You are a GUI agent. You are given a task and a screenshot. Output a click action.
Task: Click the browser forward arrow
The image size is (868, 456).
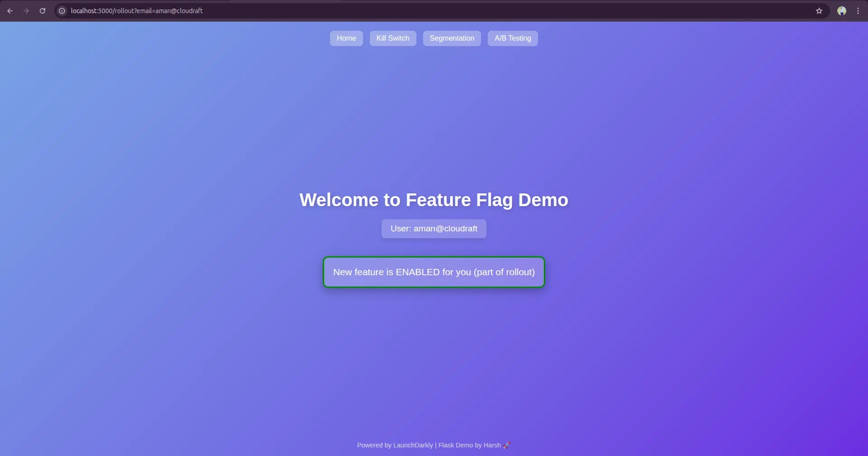[26, 11]
